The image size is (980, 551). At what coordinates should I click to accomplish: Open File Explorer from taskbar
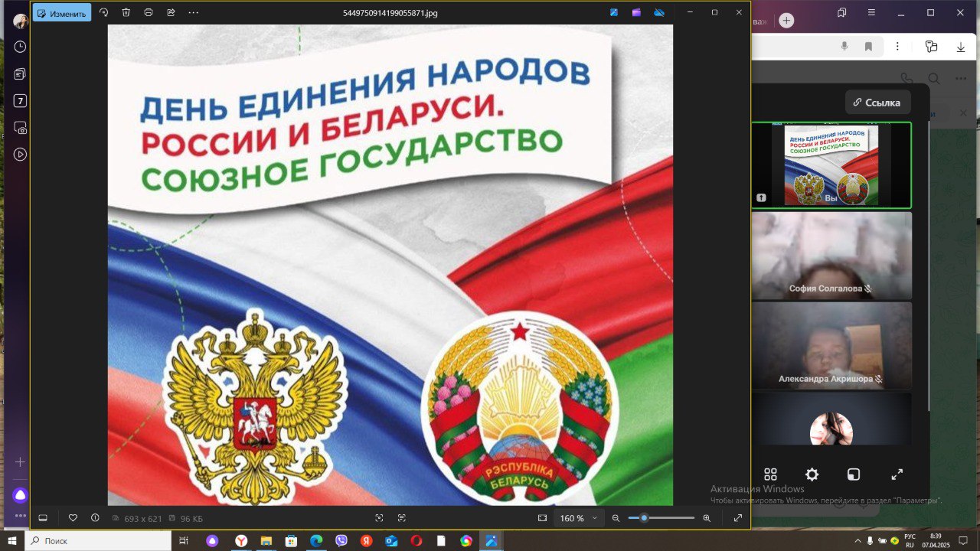(x=266, y=541)
